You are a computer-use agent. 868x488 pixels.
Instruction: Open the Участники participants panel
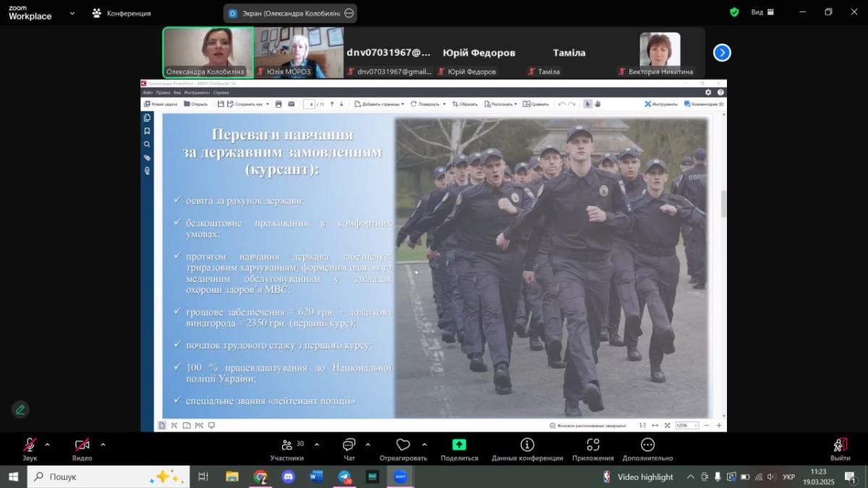[x=287, y=447]
